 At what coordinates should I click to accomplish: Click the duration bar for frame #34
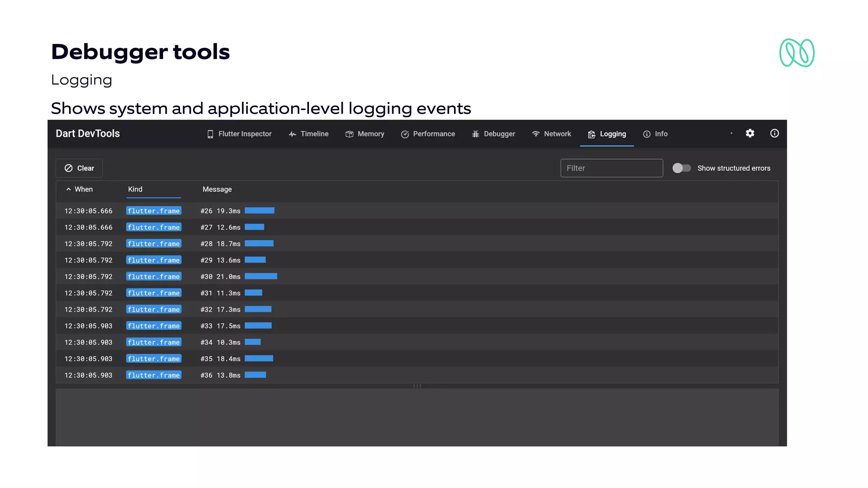(253, 342)
